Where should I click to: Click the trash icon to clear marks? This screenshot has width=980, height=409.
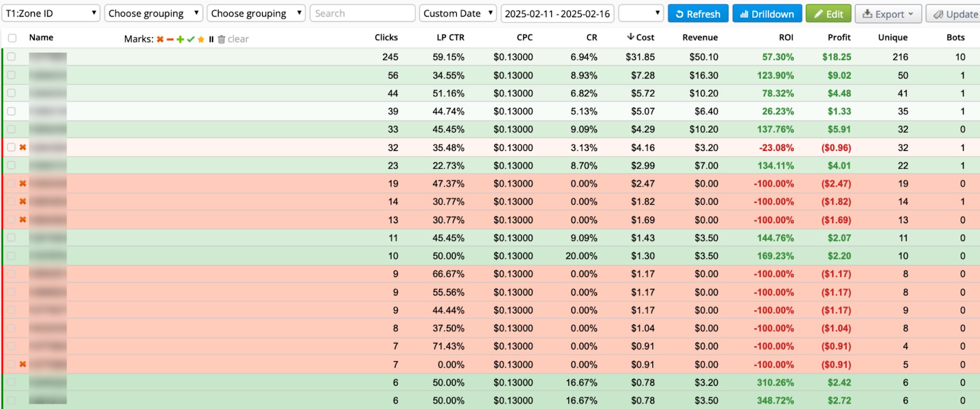tap(222, 39)
